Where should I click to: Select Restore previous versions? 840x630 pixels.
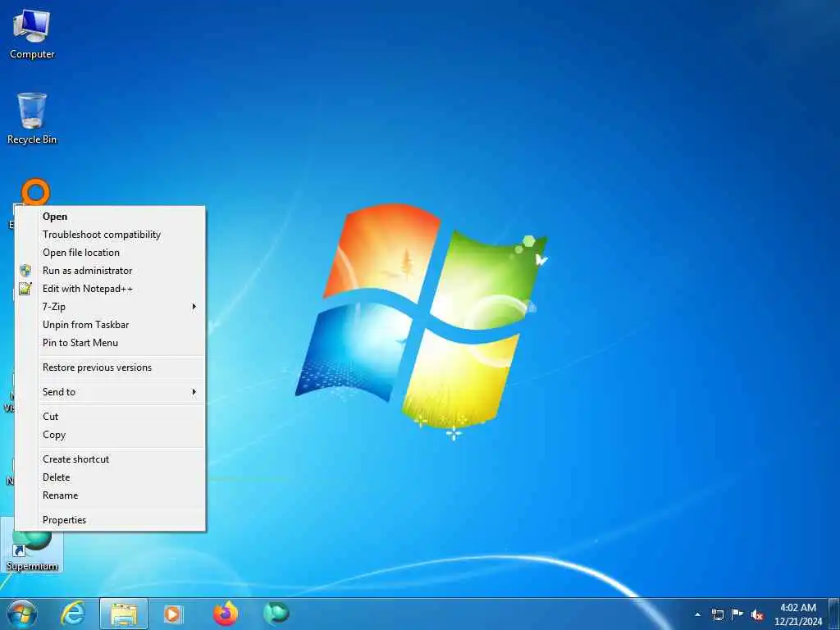tap(111, 367)
